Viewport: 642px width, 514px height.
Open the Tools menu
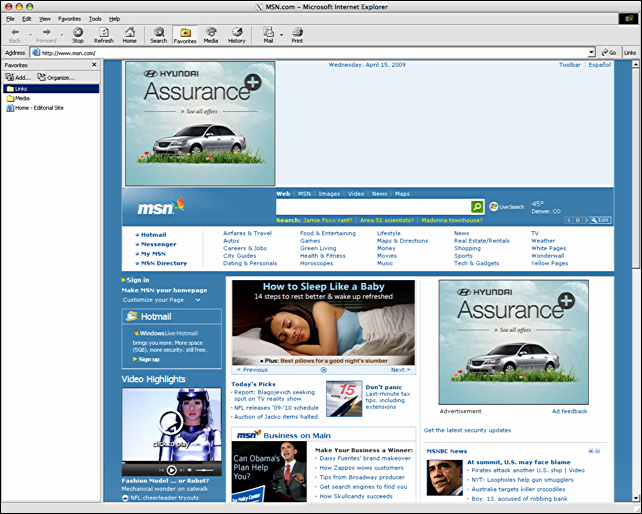tap(95, 19)
